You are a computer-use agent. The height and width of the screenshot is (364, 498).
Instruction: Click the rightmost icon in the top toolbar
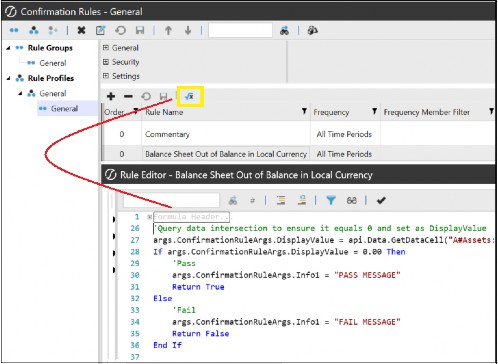click(x=312, y=31)
